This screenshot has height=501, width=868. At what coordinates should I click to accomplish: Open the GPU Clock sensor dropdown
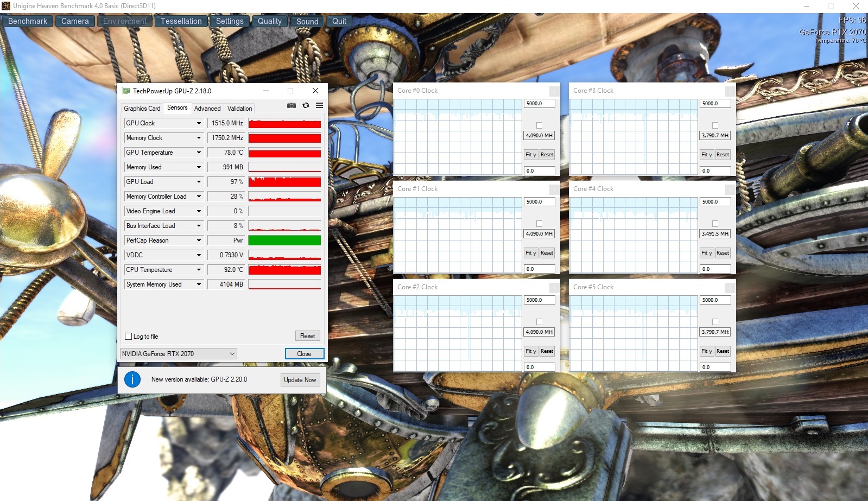(x=199, y=123)
